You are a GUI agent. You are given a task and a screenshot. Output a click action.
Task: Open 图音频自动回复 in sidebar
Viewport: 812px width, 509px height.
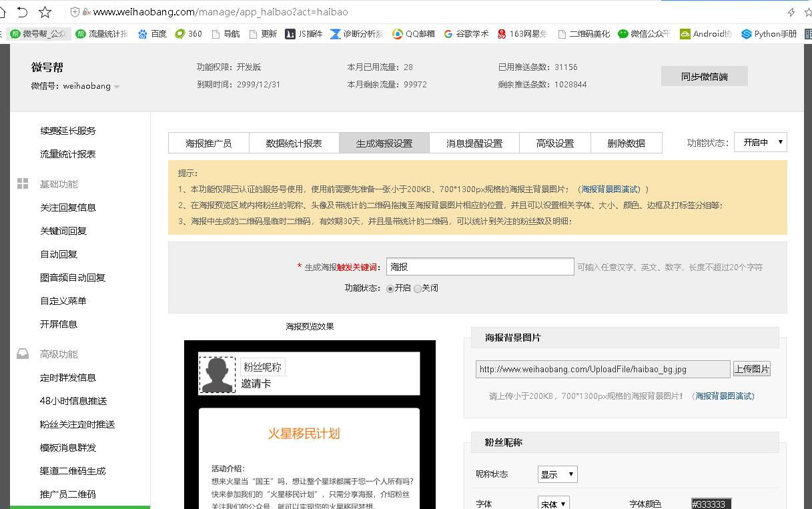click(72, 278)
